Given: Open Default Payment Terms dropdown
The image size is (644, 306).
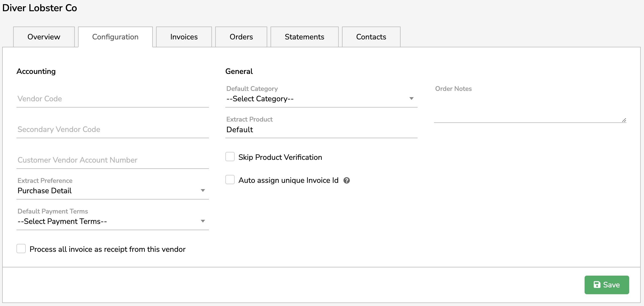Looking at the screenshot, I should pyautogui.click(x=112, y=221).
